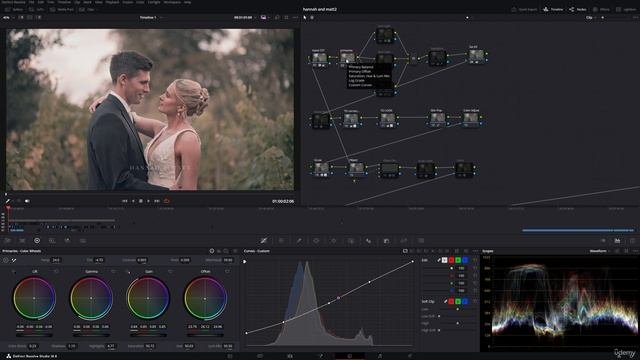Toggle Soft Clip red channel
640x360 pixels.
[x=451, y=301]
